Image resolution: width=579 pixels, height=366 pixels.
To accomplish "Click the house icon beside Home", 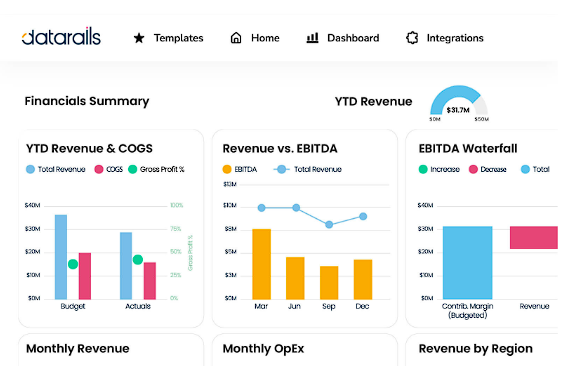I will pyautogui.click(x=236, y=38).
